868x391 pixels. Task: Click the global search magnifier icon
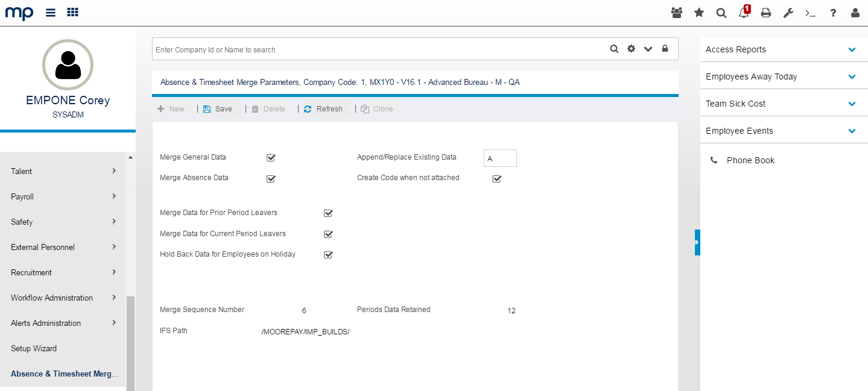(x=721, y=12)
